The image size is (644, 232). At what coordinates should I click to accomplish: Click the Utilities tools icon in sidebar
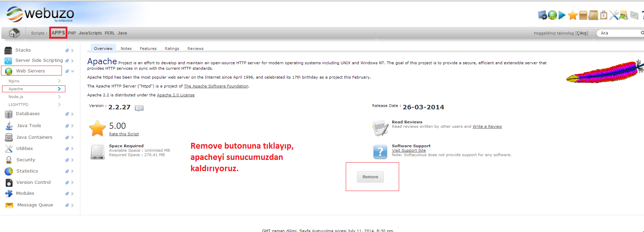[9, 149]
